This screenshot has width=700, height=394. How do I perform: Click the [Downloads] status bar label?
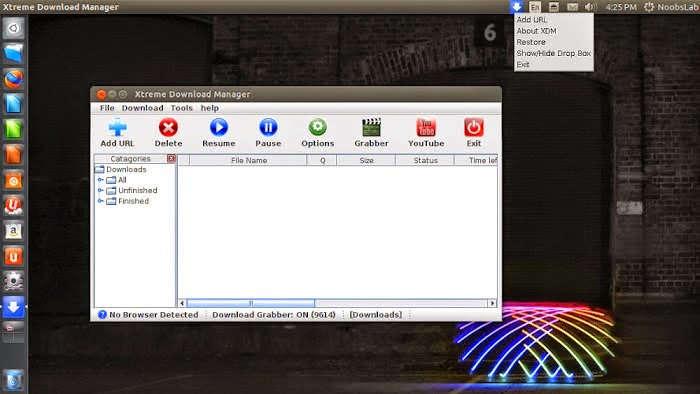[375, 315]
